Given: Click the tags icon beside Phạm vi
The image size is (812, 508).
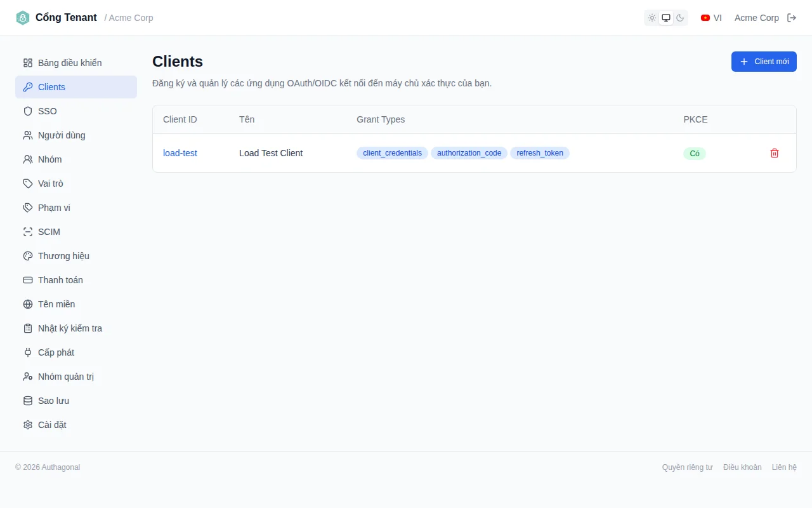Looking at the screenshot, I should point(28,208).
